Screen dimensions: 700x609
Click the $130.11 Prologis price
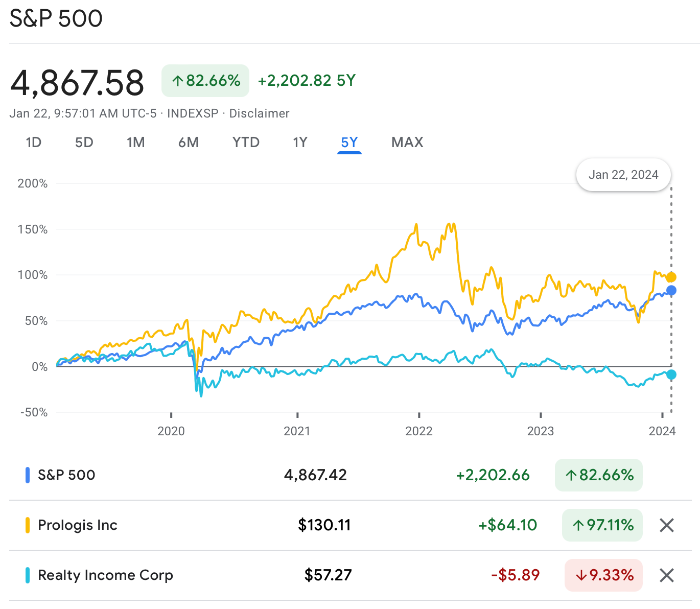click(324, 525)
